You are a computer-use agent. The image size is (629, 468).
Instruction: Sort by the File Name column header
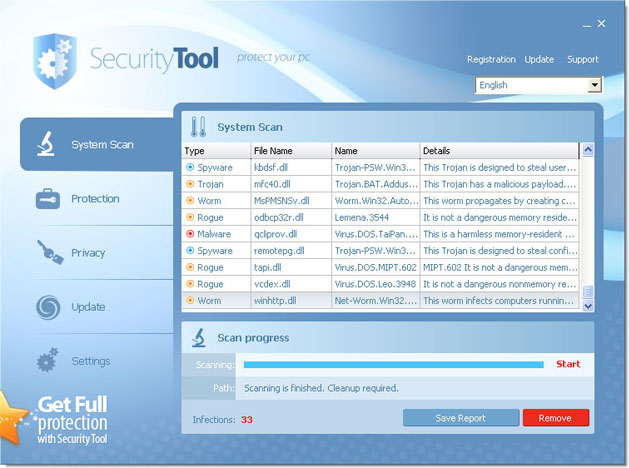(x=291, y=151)
